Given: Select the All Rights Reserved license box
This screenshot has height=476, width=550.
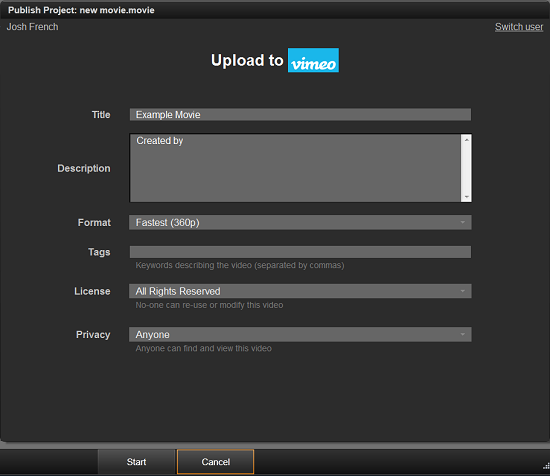Looking at the screenshot, I should tap(300, 291).
